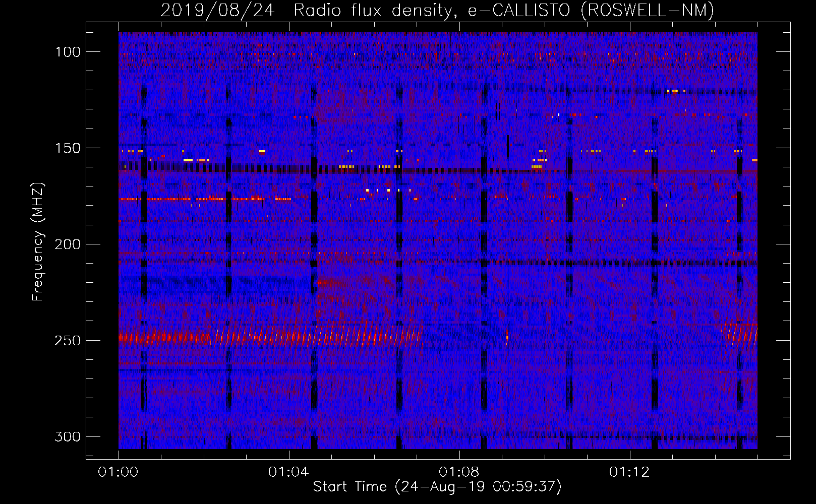This screenshot has height=504, width=816.
Task: Click the plot title "Radio flux density, e-CALLISTO (ROSWELL-NM)"
Action: (x=504, y=10)
